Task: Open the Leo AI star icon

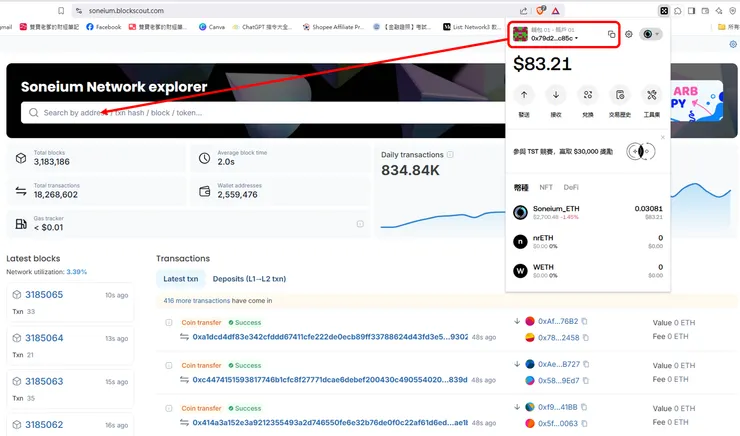Action: [719, 10]
